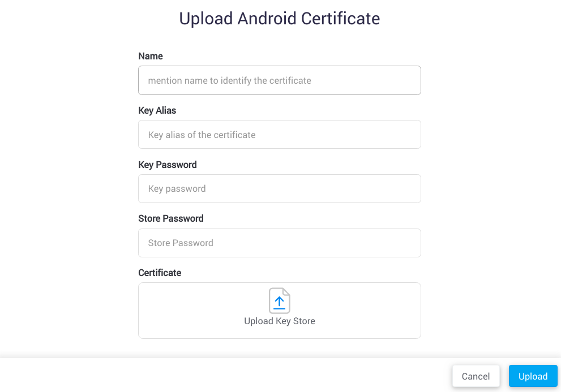Viewport: 561px width, 392px height.
Task: Click inside the Certificate upload dropzone
Action: 279,310
